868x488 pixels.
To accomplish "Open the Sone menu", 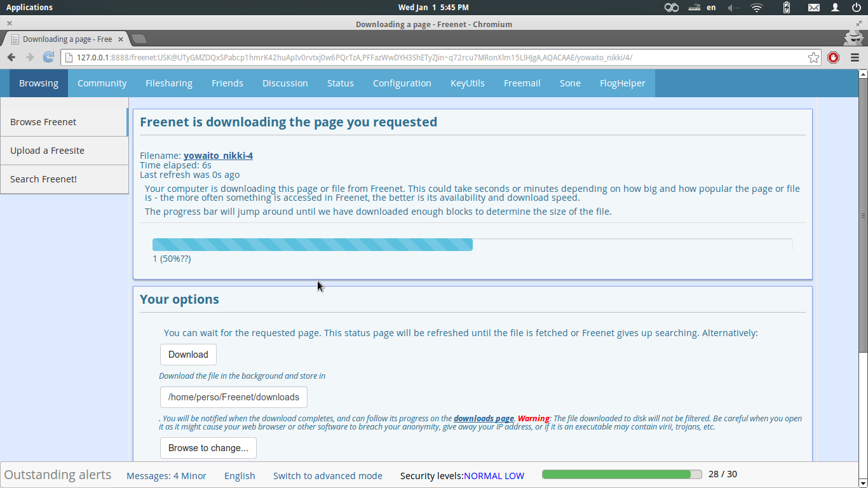I will [x=570, y=83].
